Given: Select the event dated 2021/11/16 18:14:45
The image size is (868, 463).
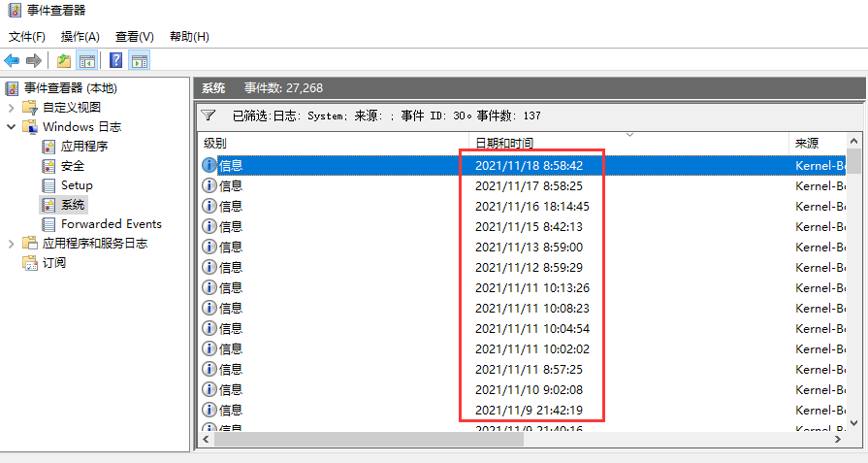Looking at the screenshot, I should click(x=531, y=206).
